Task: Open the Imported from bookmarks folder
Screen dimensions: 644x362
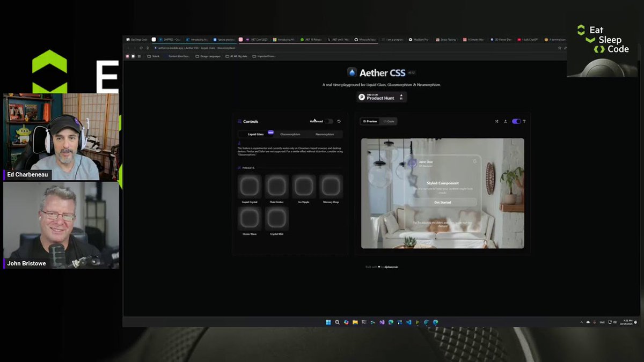Action: 264,56
